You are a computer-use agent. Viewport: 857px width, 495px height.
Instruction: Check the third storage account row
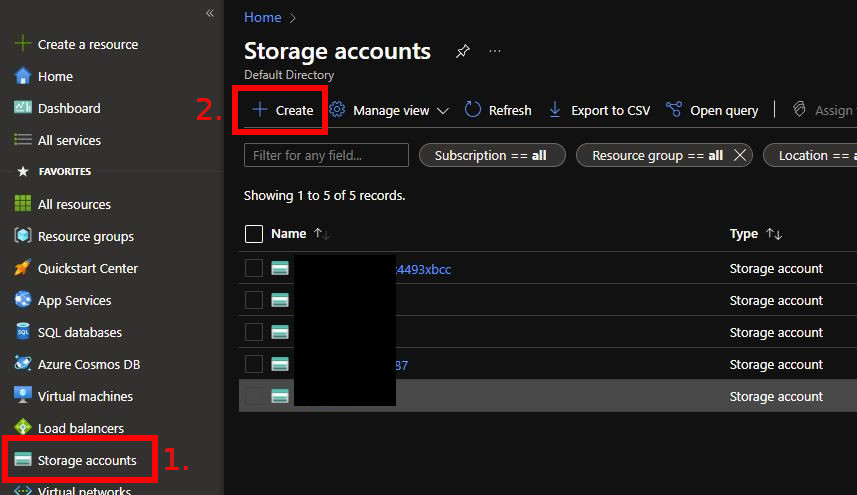[254, 332]
